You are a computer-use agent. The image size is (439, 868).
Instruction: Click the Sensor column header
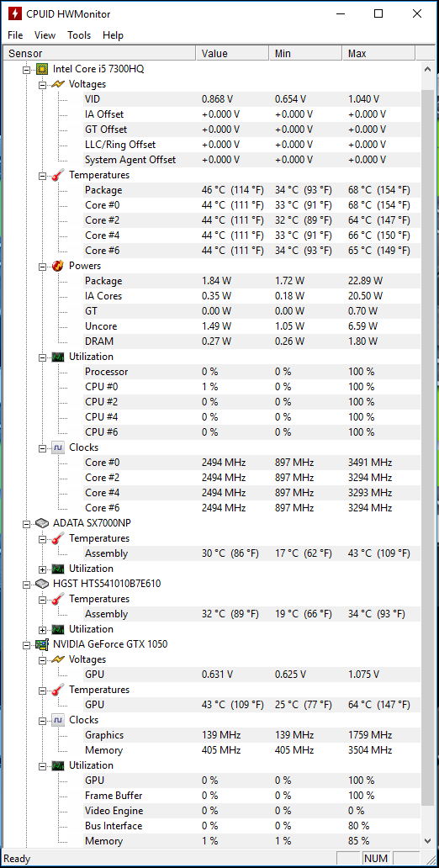[x=99, y=53]
